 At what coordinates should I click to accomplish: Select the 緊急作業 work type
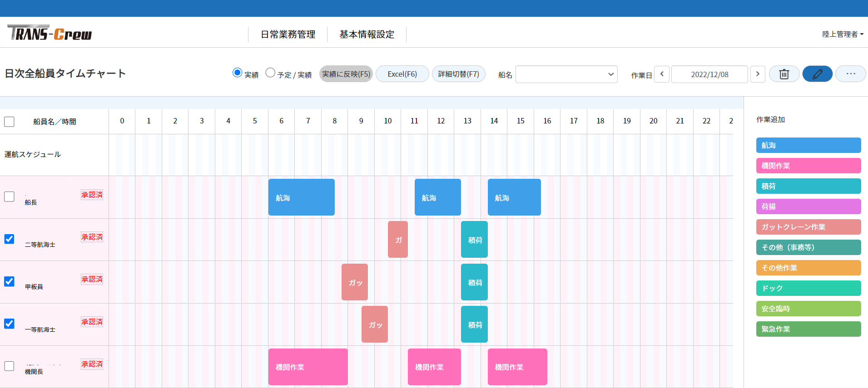pyautogui.click(x=808, y=329)
